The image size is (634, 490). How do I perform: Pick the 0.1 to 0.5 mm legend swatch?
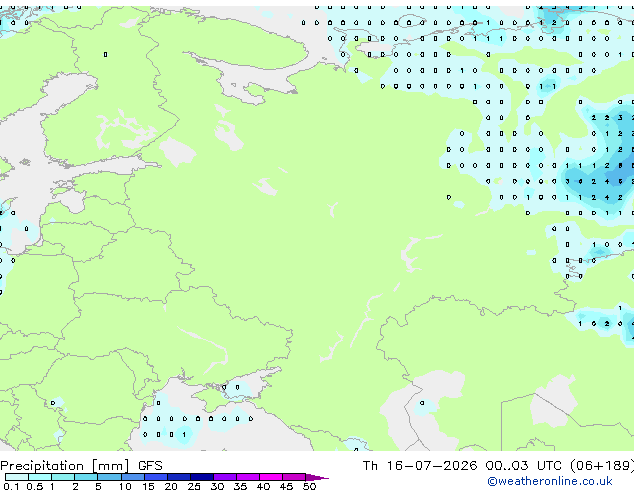[x=17, y=477]
